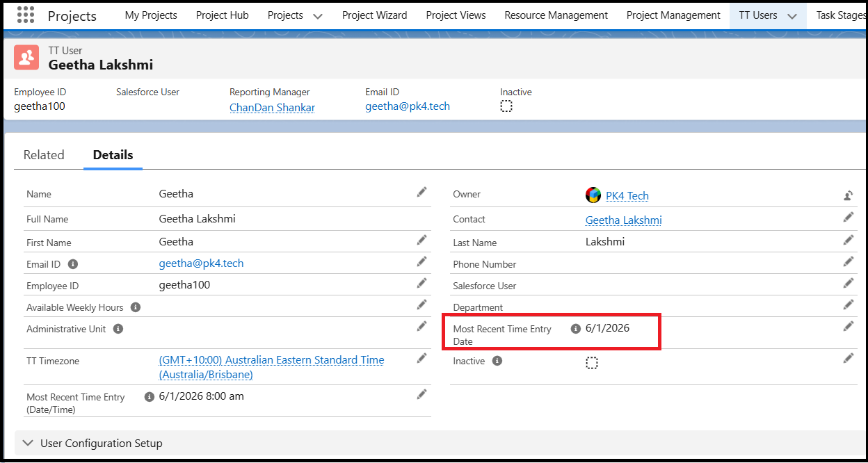Edit the First Name pencil icon
The width and height of the screenshot is (868, 463).
(421, 240)
